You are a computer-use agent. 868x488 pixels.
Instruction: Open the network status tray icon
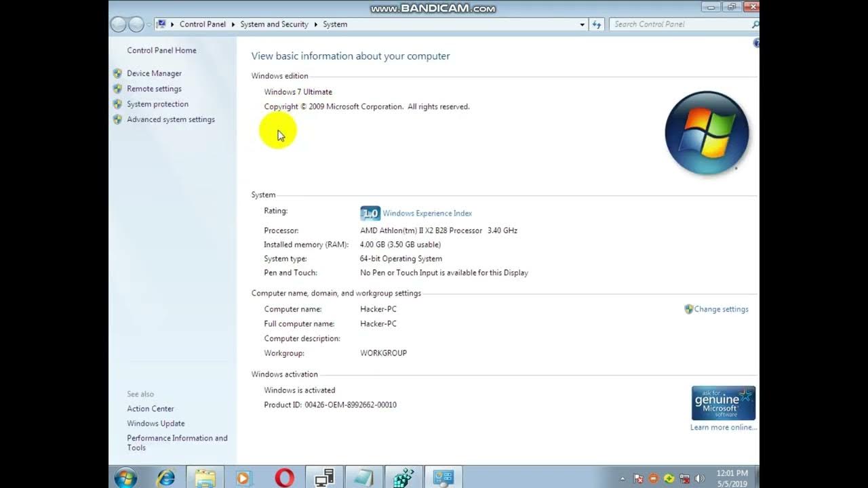[684, 479]
